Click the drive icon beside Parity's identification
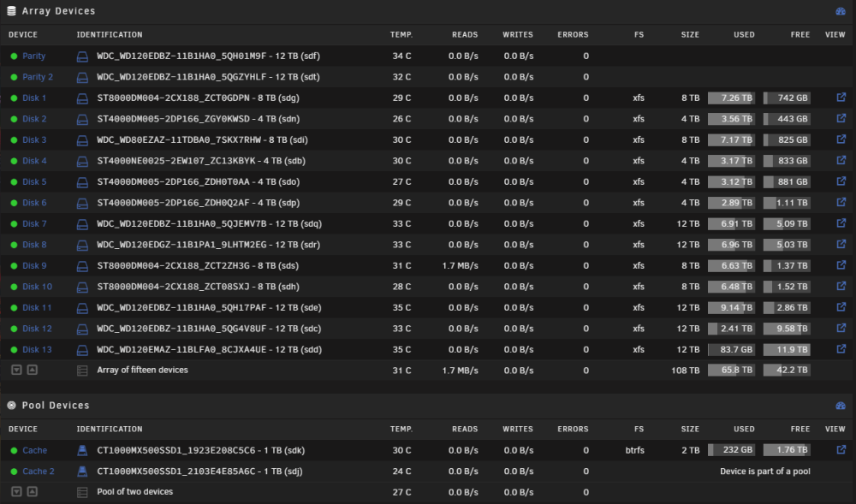This screenshot has height=504, width=856. pyautogui.click(x=82, y=56)
